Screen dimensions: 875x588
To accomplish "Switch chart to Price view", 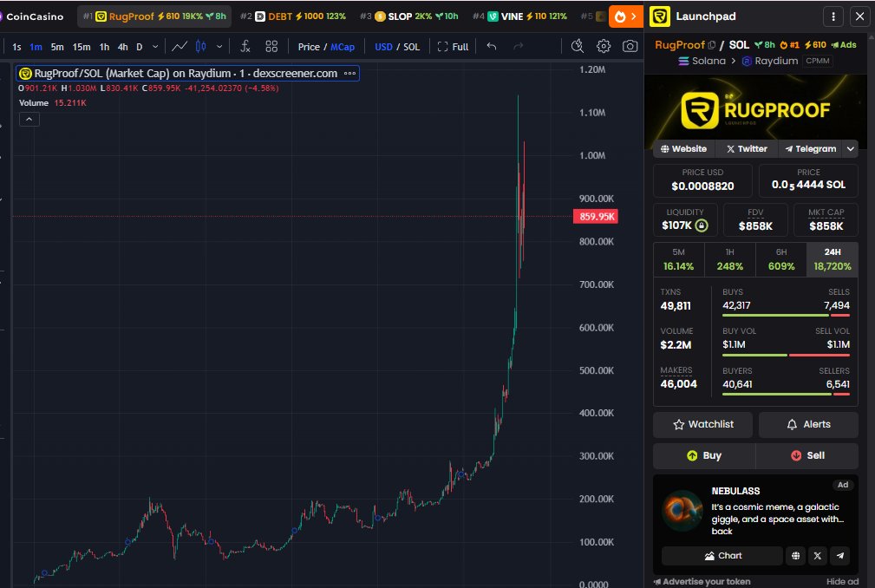I will [309, 47].
